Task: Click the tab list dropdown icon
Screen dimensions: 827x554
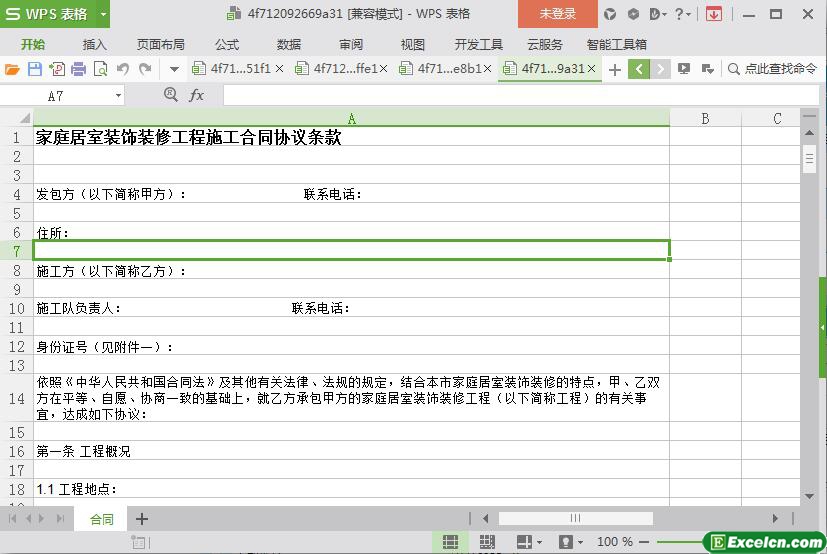Action: (x=708, y=69)
